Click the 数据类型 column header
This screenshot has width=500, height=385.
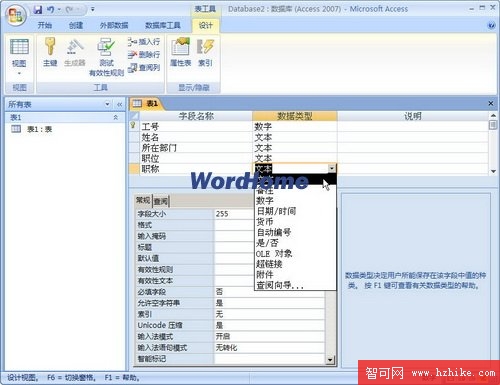tap(295, 116)
